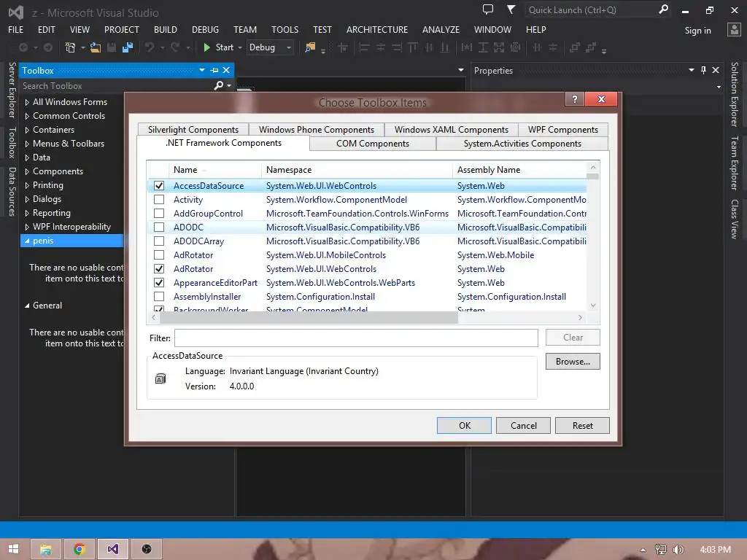Expand WPF Interoperability toolbox group
Screen dimensions: 747x560
coord(27,227)
